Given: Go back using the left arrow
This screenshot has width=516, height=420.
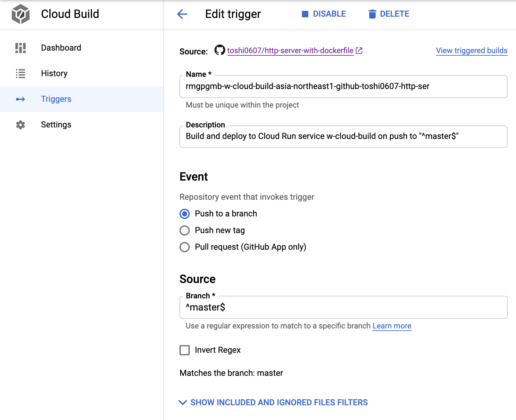Looking at the screenshot, I should click(x=182, y=14).
